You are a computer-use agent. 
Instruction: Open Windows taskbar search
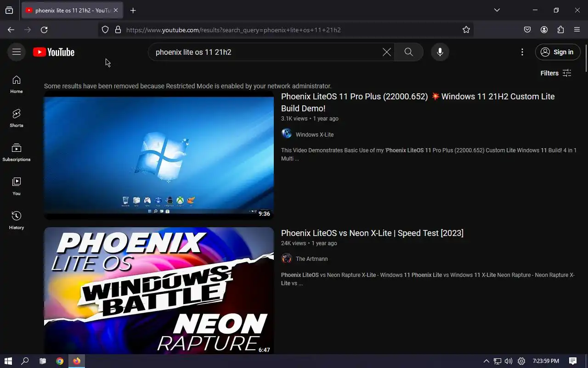[25, 361]
